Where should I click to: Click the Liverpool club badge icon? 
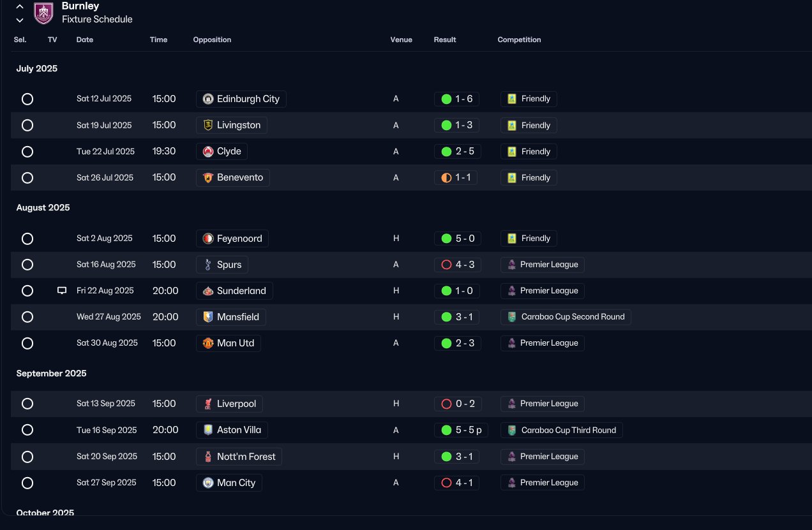[208, 404]
